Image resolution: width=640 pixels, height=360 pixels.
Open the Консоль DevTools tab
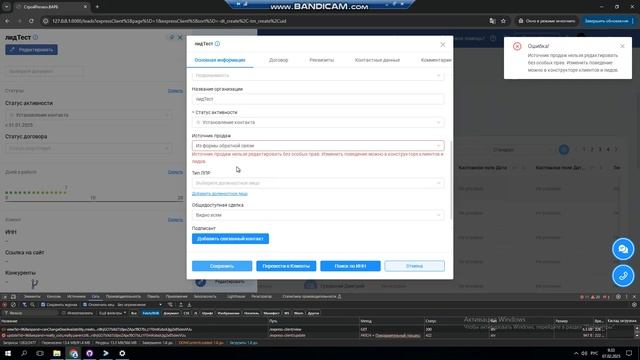coord(53,296)
